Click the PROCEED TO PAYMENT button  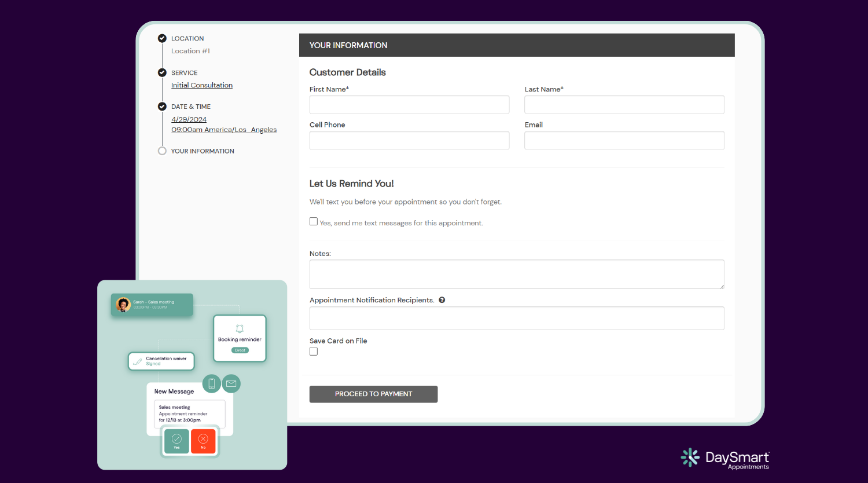coord(373,394)
